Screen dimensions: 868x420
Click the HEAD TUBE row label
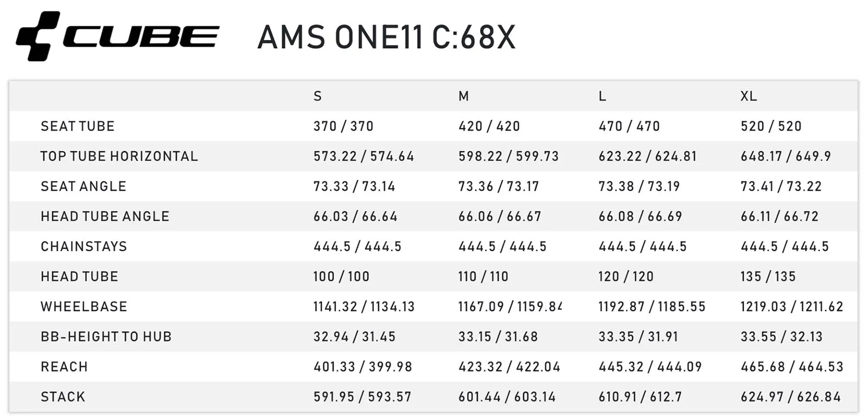click(x=80, y=277)
